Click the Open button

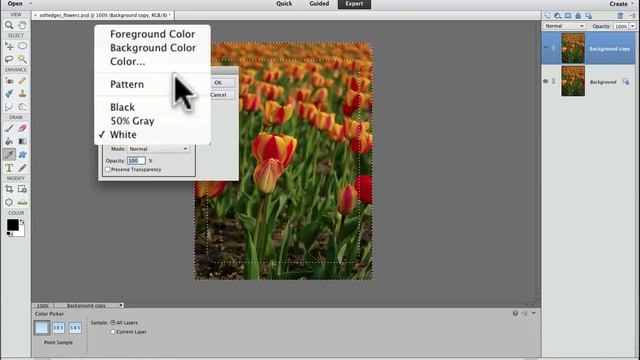[x=15, y=4]
